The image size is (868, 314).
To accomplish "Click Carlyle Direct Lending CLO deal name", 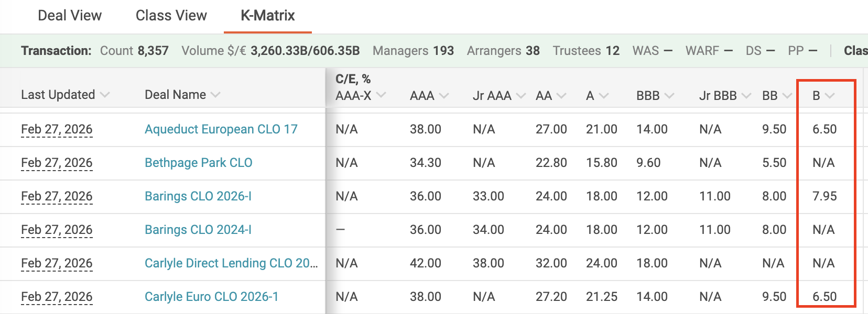I will click(231, 263).
